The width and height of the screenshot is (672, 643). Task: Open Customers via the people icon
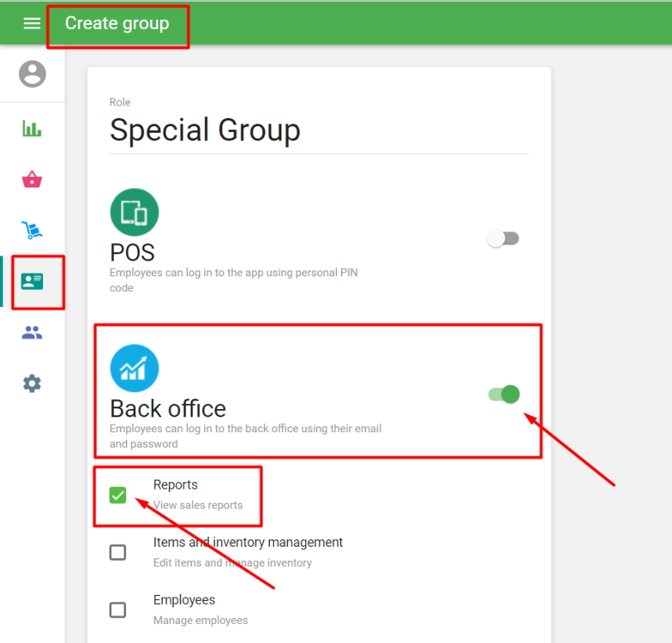(33, 333)
